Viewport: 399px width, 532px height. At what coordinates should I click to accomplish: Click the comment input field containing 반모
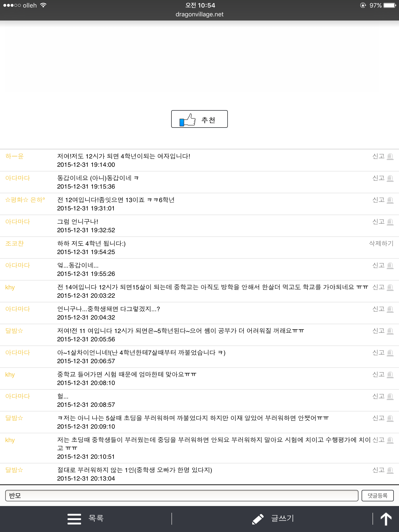(x=182, y=496)
